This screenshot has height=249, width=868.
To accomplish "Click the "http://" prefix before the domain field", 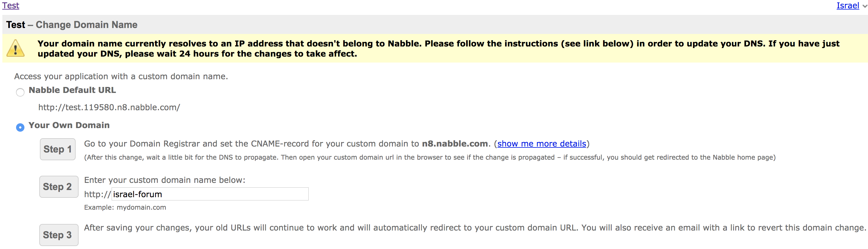I will [x=97, y=194].
